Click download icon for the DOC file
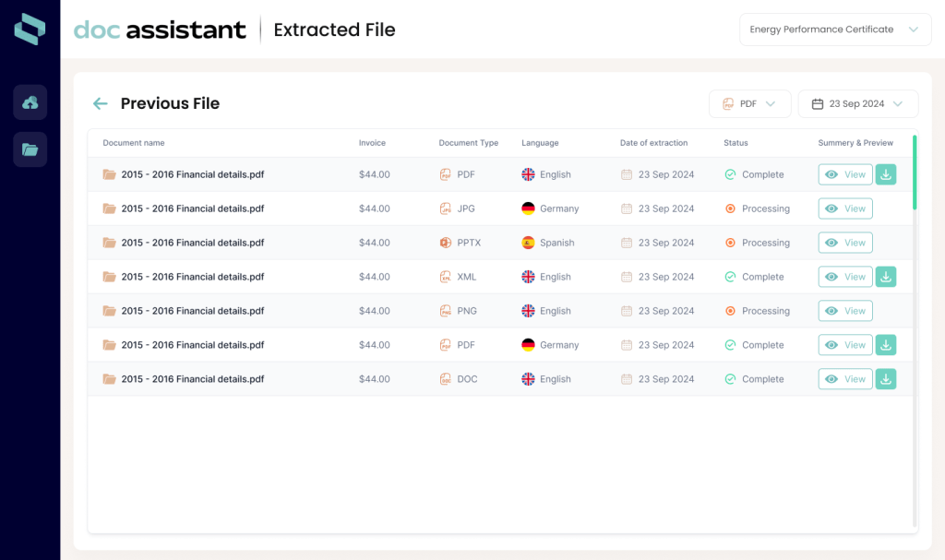 (x=885, y=379)
